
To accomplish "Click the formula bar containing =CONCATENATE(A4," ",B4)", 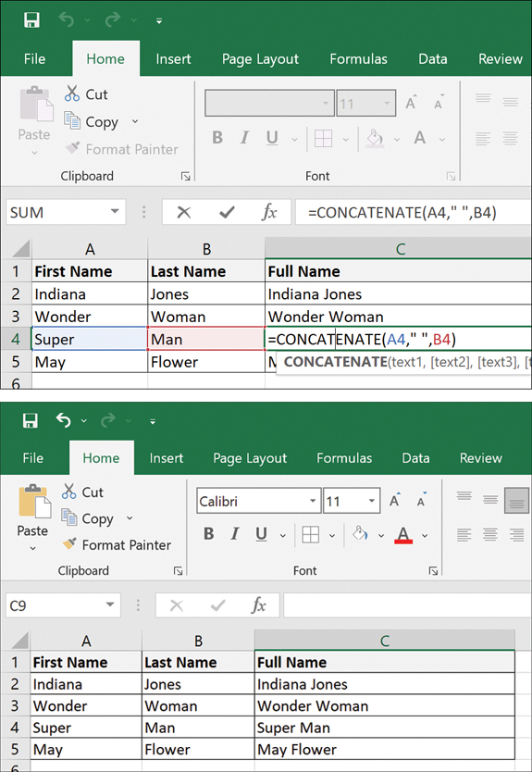I will [x=414, y=212].
